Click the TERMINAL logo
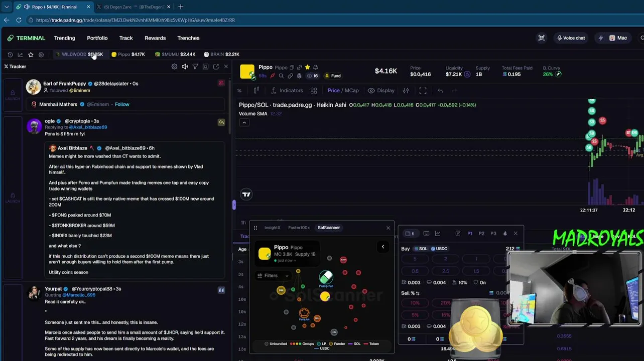This screenshot has height=361, width=644. click(x=26, y=38)
